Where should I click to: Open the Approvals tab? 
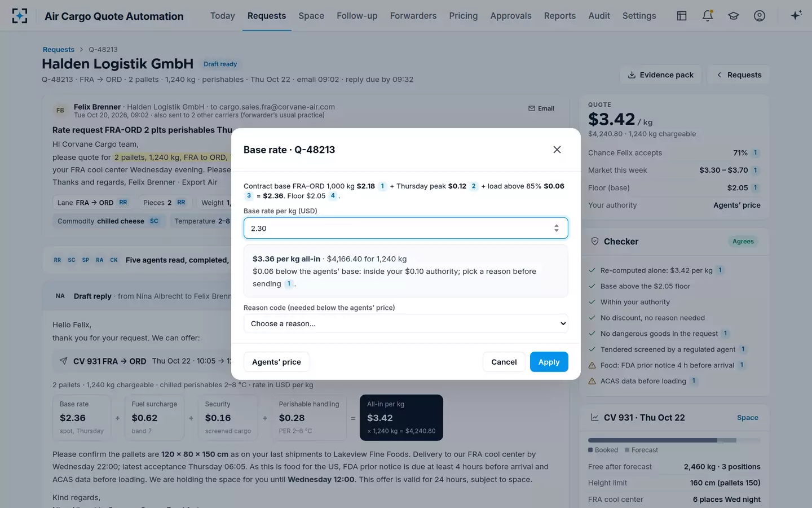point(511,16)
